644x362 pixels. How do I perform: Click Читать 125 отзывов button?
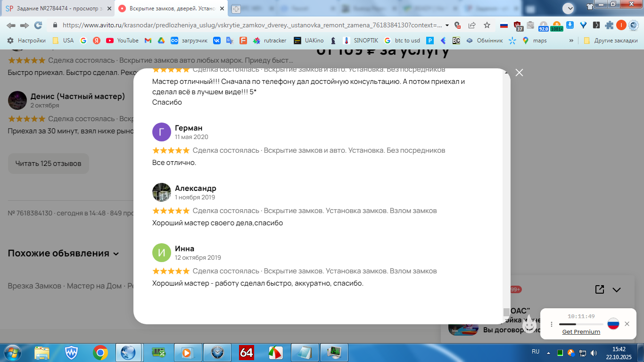click(49, 164)
